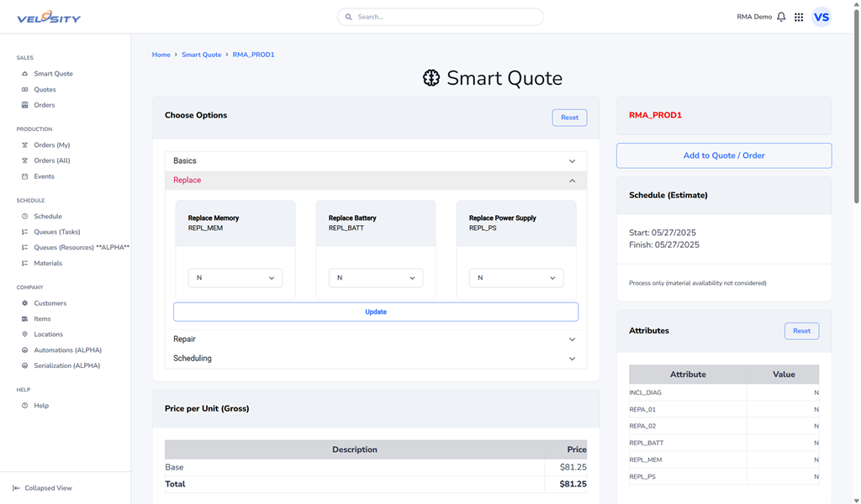Open the apps grid menu icon

click(x=799, y=17)
